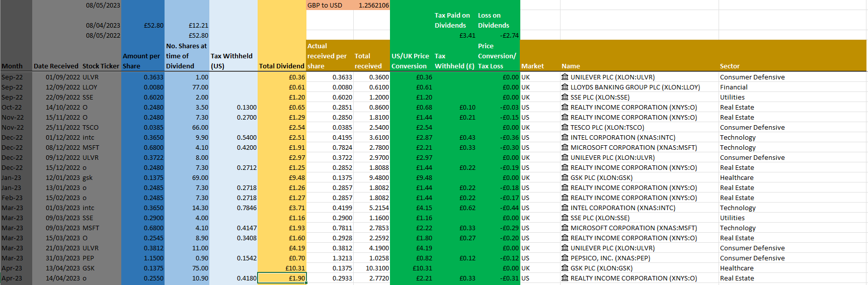This screenshot has width=868, height=285.
Task: Select the 1.2562106 exchange rate cell
Action: point(371,5)
